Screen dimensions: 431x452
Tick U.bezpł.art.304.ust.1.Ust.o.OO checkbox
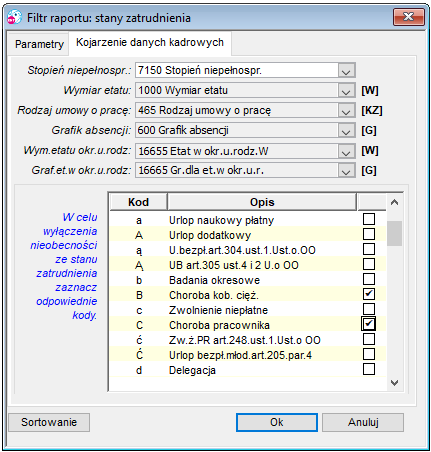(x=369, y=249)
